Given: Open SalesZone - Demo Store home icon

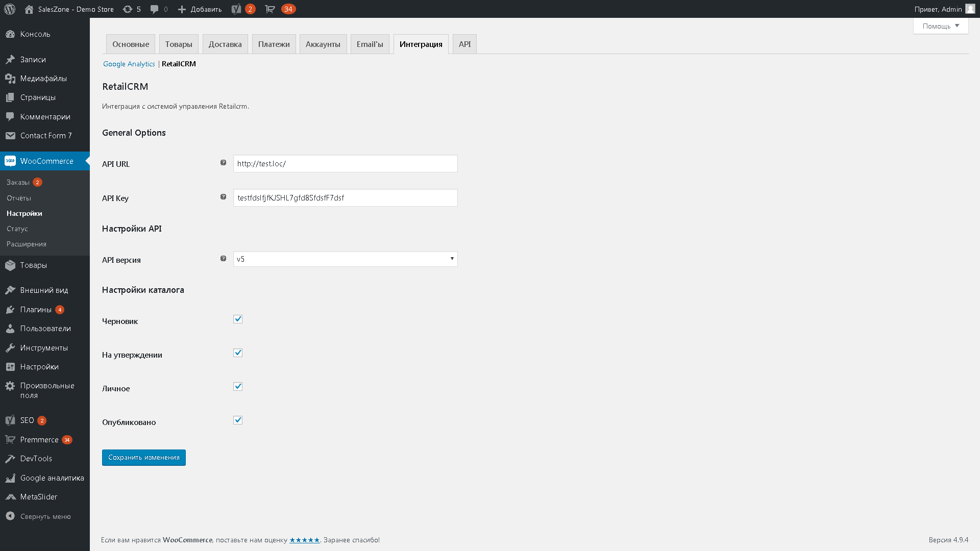Looking at the screenshot, I should 29,9.
